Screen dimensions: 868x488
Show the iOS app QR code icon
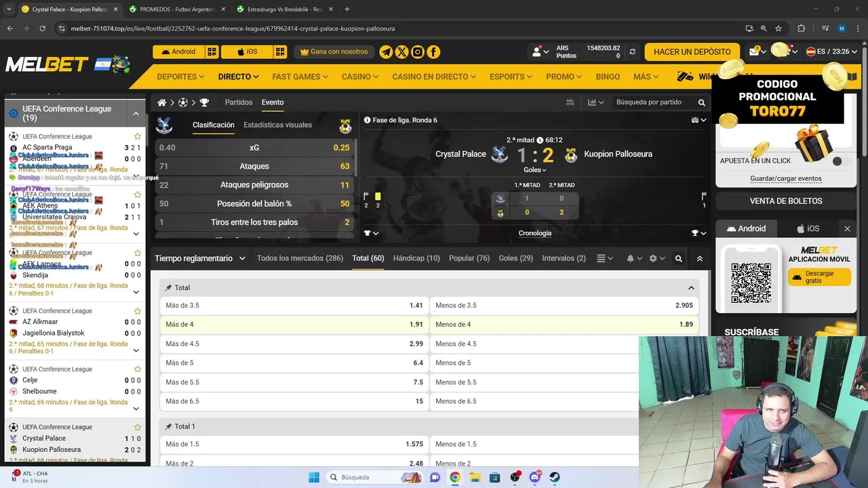280,52
